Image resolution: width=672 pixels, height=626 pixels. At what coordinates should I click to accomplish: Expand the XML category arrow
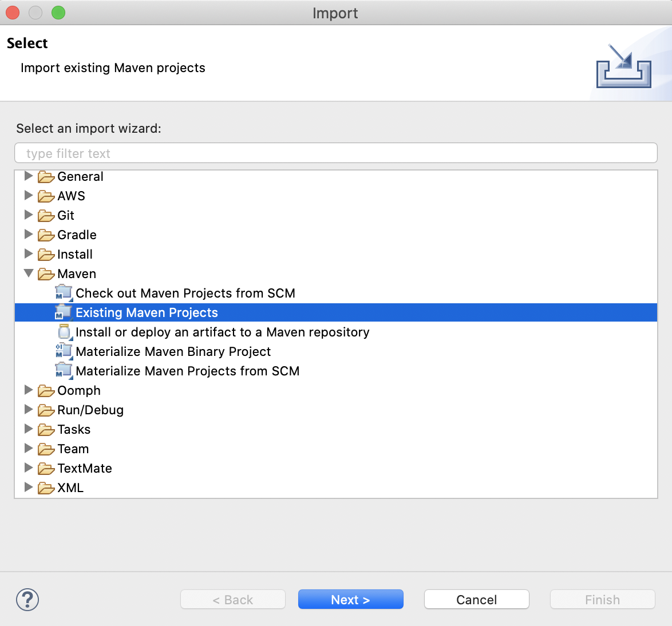pyautogui.click(x=28, y=487)
